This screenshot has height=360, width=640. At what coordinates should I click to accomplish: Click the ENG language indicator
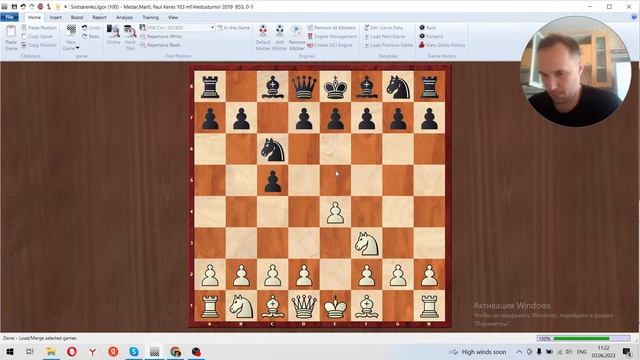tap(582, 352)
